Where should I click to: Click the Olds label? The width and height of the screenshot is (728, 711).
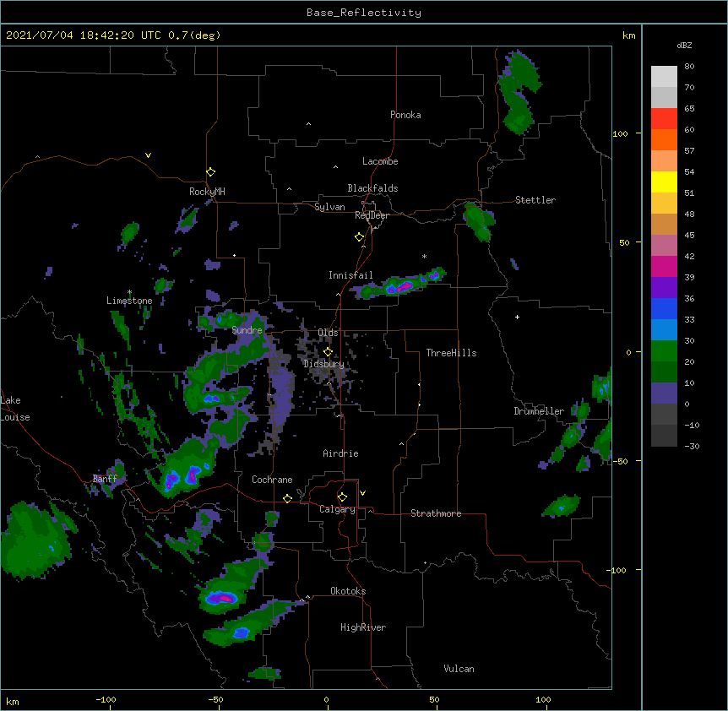[328, 333]
